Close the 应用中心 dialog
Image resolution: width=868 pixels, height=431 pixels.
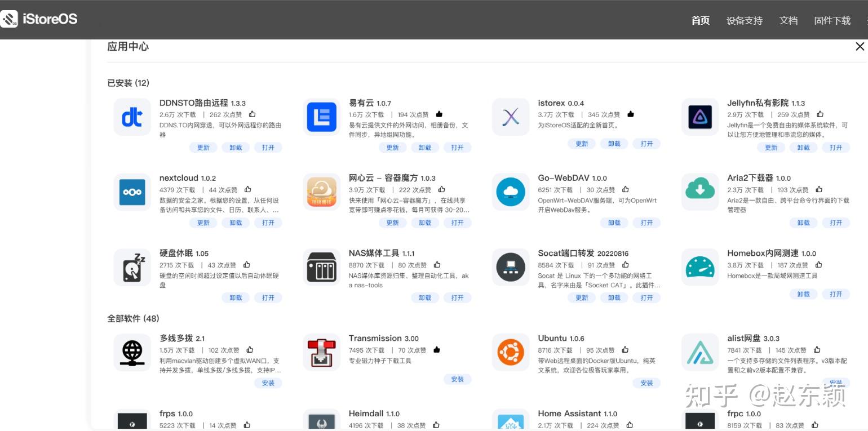coord(860,47)
